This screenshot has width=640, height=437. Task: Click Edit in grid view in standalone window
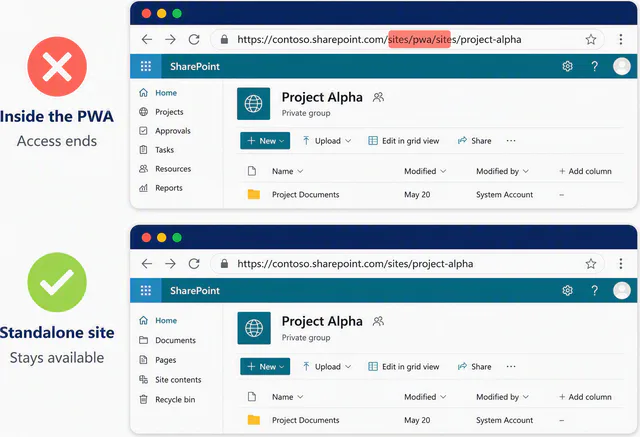click(404, 366)
